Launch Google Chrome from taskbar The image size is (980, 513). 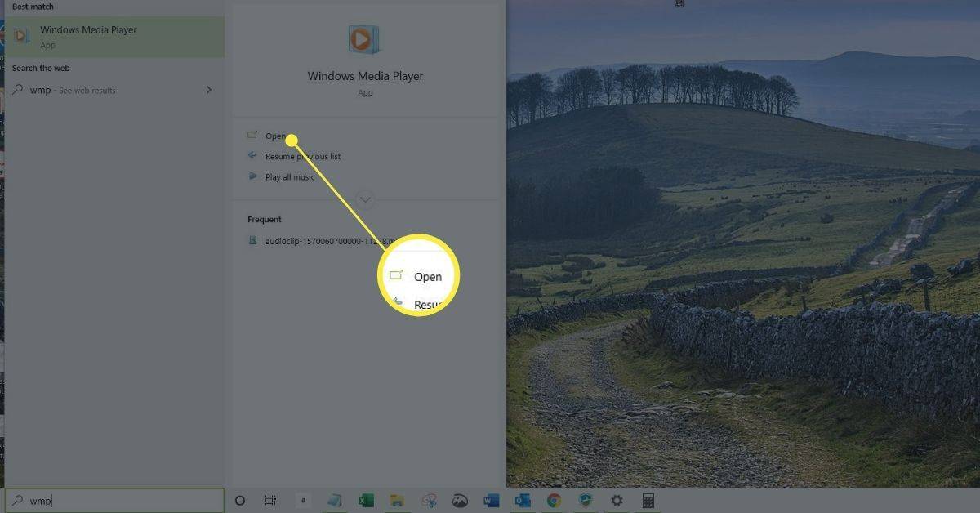click(554, 501)
